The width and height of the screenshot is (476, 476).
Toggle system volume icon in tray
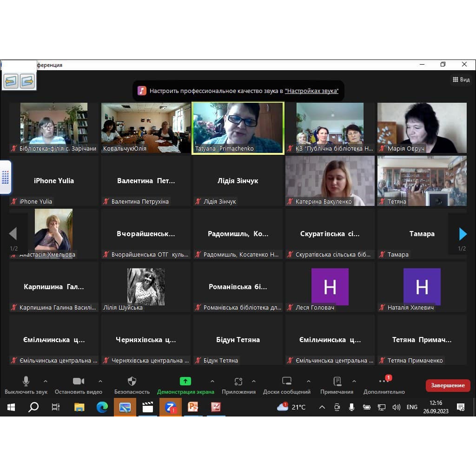tap(396, 407)
